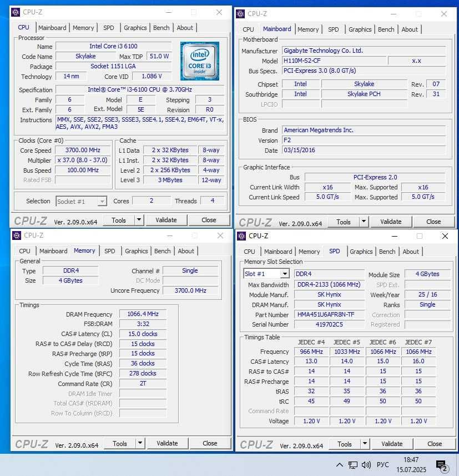Click CPU-Z app icon in Mainboard window title bar
Screen dimensions: 459x476
pos(240,14)
